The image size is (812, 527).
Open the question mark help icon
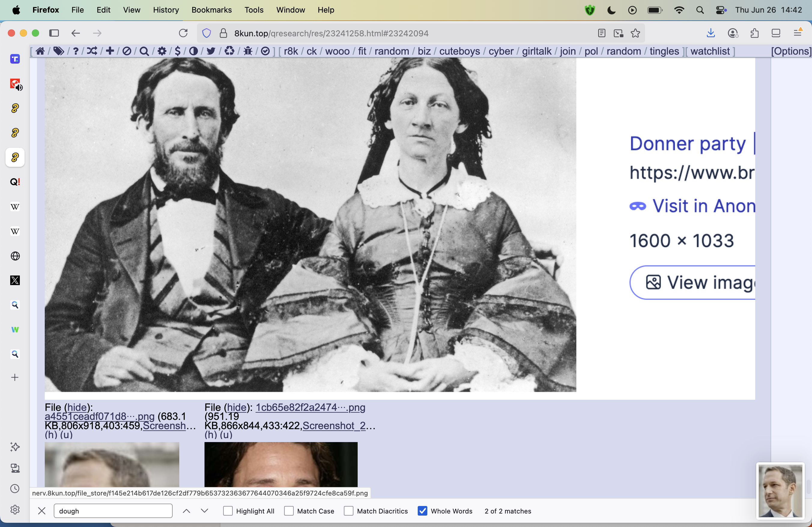click(x=76, y=51)
